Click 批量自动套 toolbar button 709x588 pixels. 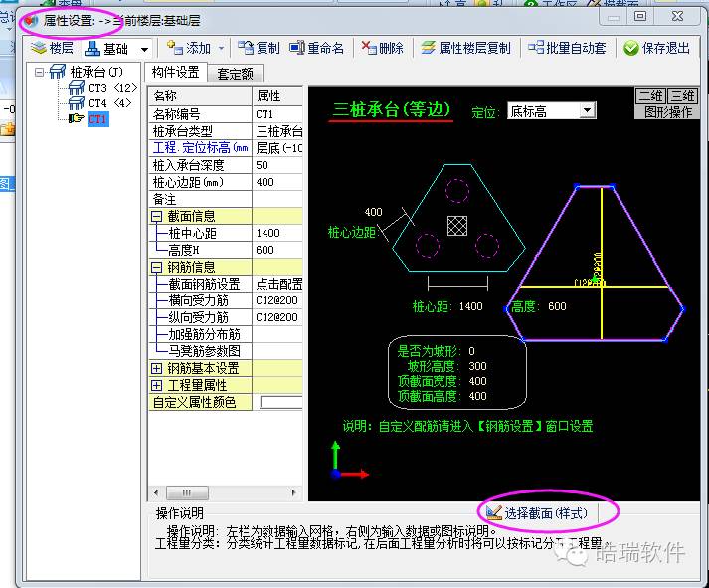pos(567,48)
